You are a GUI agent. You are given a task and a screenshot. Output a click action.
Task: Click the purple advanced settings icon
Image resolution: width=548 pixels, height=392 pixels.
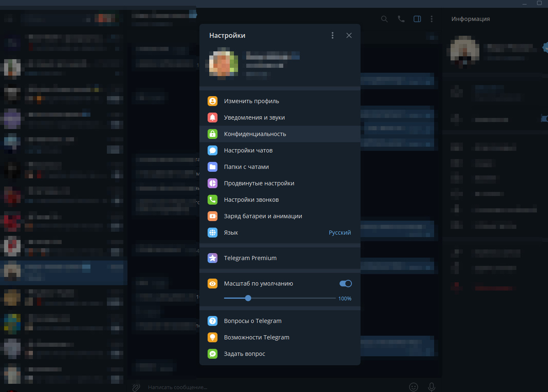(213, 183)
